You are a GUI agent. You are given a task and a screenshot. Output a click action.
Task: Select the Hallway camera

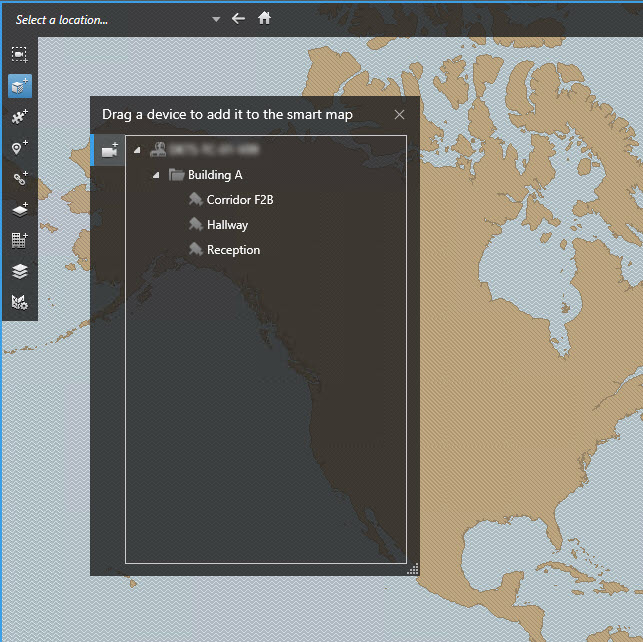point(227,225)
